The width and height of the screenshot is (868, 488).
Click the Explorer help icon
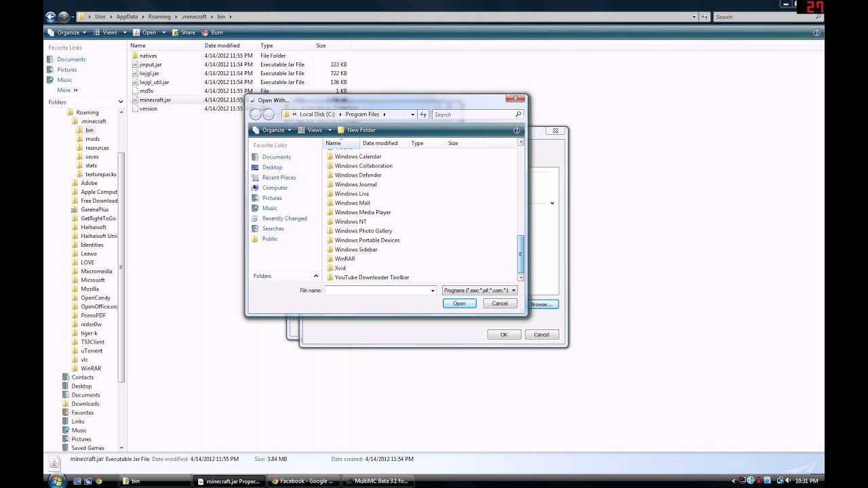click(816, 33)
